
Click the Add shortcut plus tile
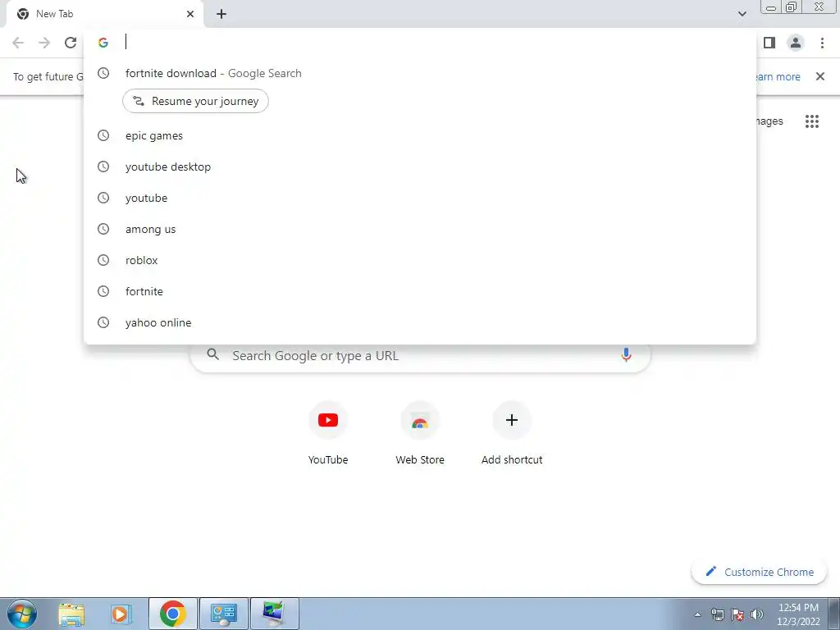click(x=512, y=434)
